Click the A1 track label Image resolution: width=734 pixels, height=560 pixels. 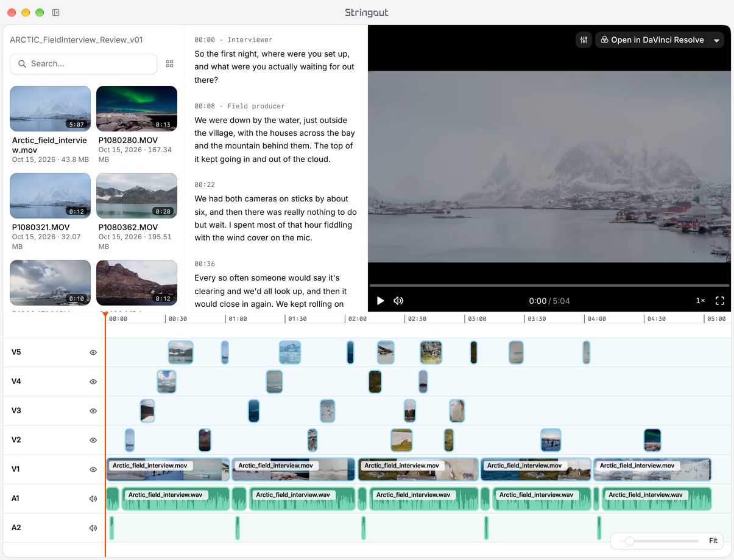pos(16,499)
